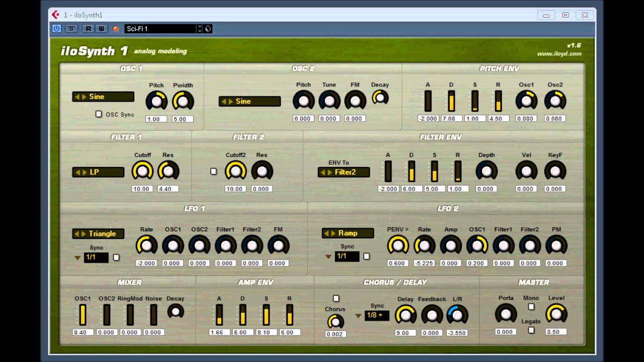Image resolution: width=644 pixels, height=362 pixels.
Task: Click the LFO 1 OSC1 knob
Action: click(173, 245)
